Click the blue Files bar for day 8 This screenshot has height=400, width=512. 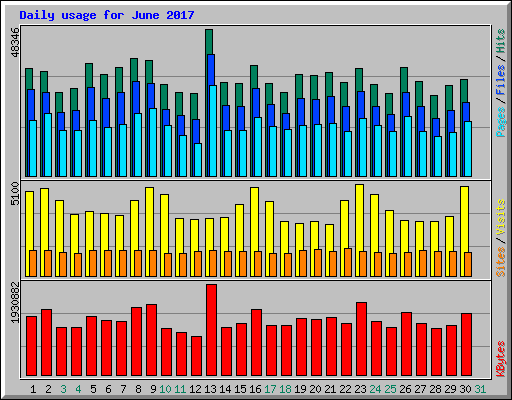tap(136, 97)
